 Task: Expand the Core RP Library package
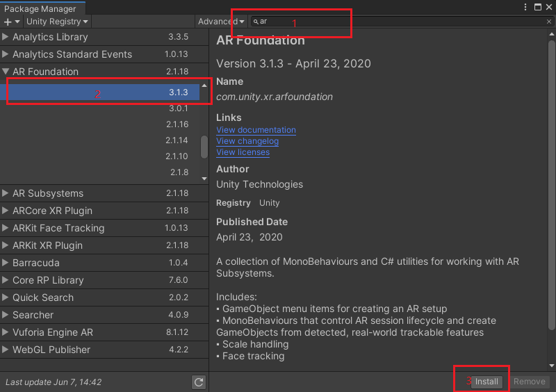click(x=6, y=280)
